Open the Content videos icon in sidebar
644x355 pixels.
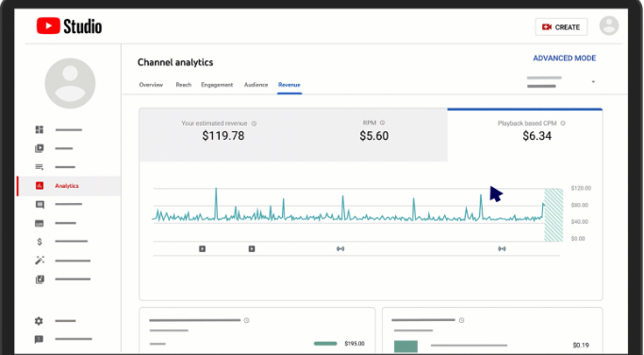tap(40, 148)
